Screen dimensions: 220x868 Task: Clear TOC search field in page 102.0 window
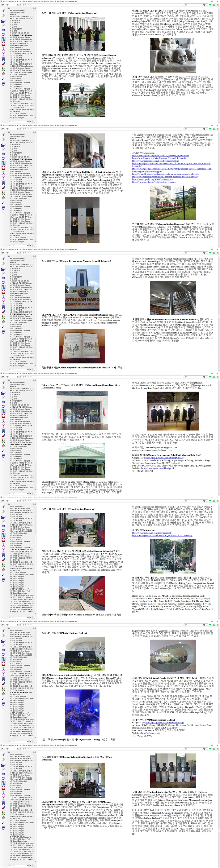pyautogui.click(x=28, y=122)
